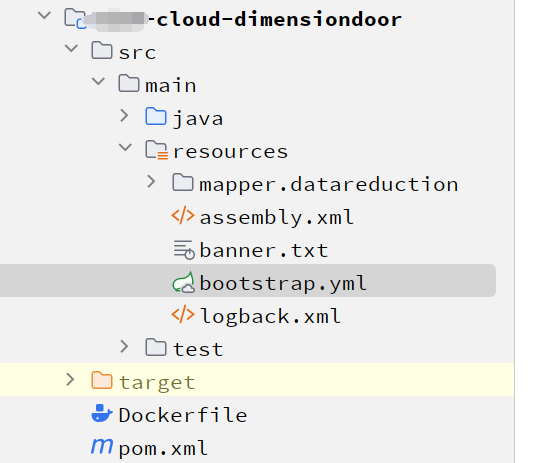Collapse the main folder

(x=98, y=82)
